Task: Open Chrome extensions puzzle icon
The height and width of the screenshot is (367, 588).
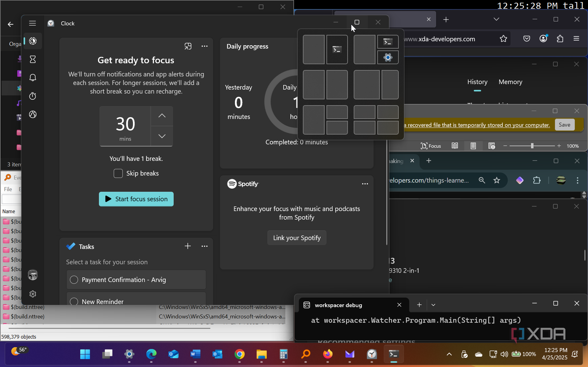Action: pos(537,180)
